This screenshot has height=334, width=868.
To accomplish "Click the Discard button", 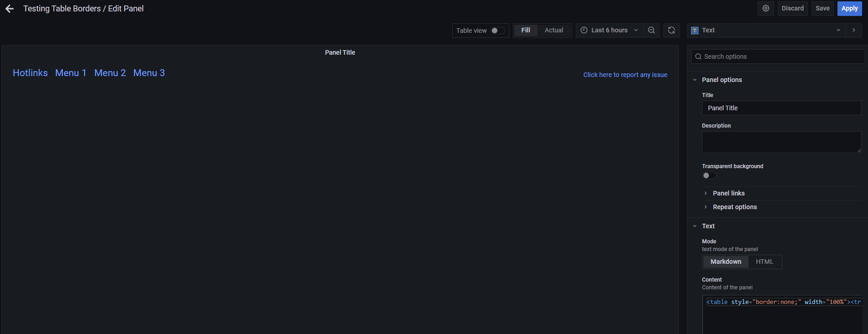I will [x=793, y=8].
